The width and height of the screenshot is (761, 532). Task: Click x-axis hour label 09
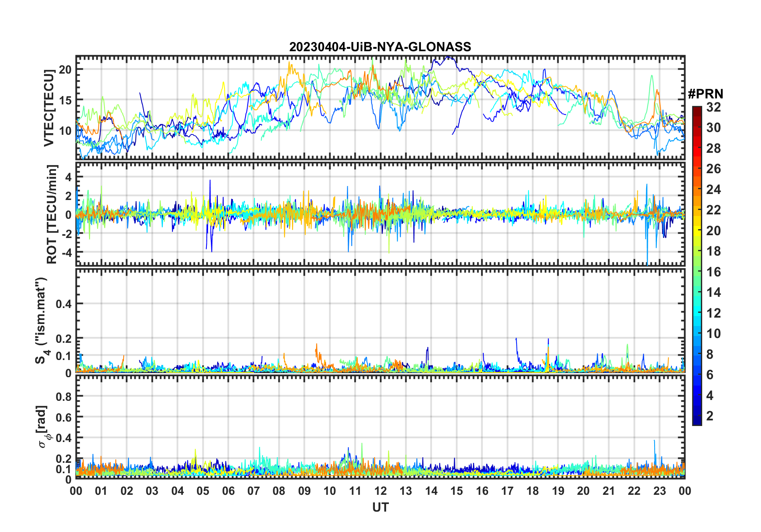304,491
